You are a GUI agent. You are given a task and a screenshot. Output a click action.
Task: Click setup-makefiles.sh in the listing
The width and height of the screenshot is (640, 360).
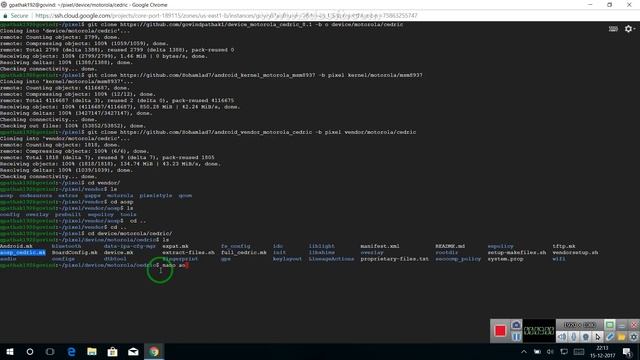tap(517, 253)
